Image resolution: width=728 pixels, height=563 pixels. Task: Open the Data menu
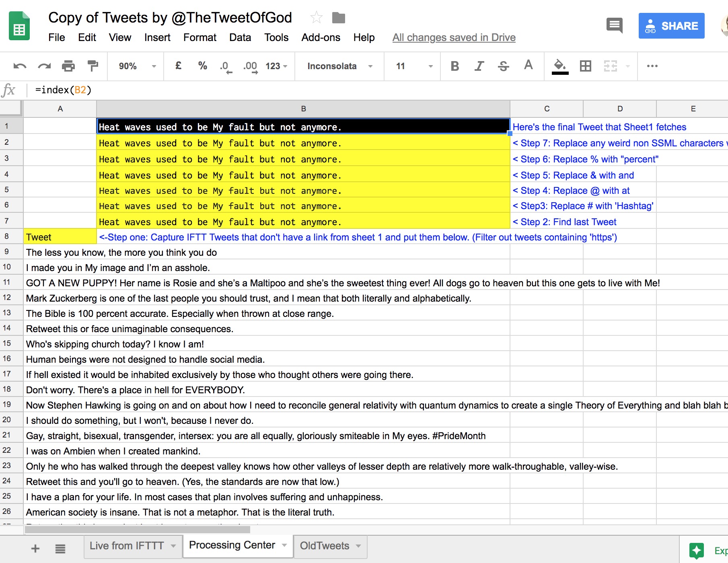(x=240, y=37)
